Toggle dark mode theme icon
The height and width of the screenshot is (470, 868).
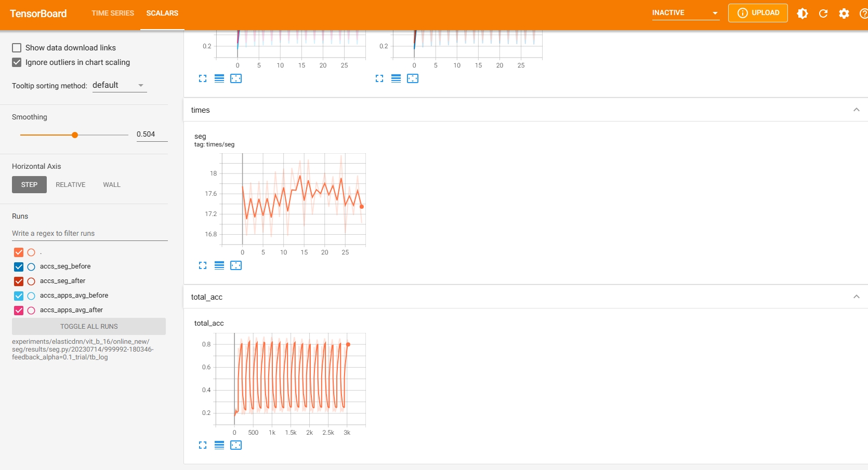tap(803, 14)
